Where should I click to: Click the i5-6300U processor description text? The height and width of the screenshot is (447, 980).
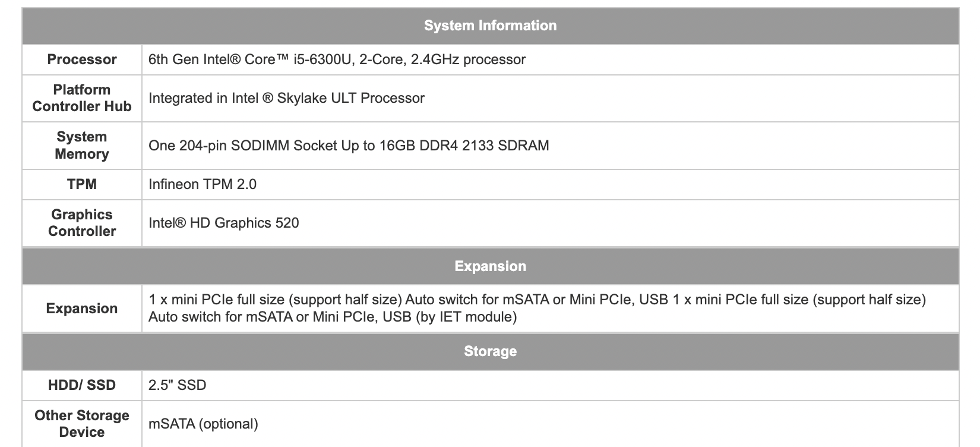tap(337, 59)
